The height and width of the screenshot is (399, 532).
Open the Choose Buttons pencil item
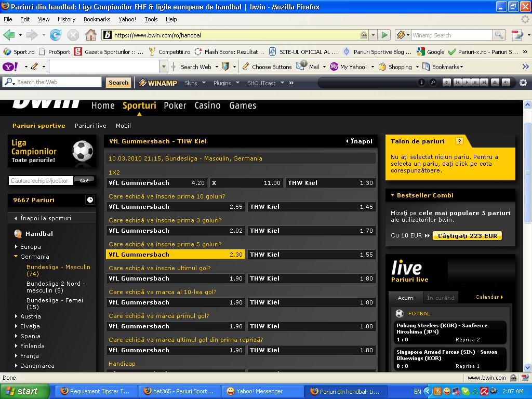click(x=267, y=67)
